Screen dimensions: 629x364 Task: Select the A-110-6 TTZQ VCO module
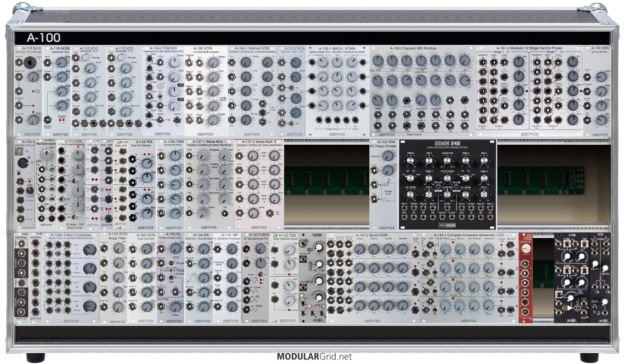[x=163, y=91]
